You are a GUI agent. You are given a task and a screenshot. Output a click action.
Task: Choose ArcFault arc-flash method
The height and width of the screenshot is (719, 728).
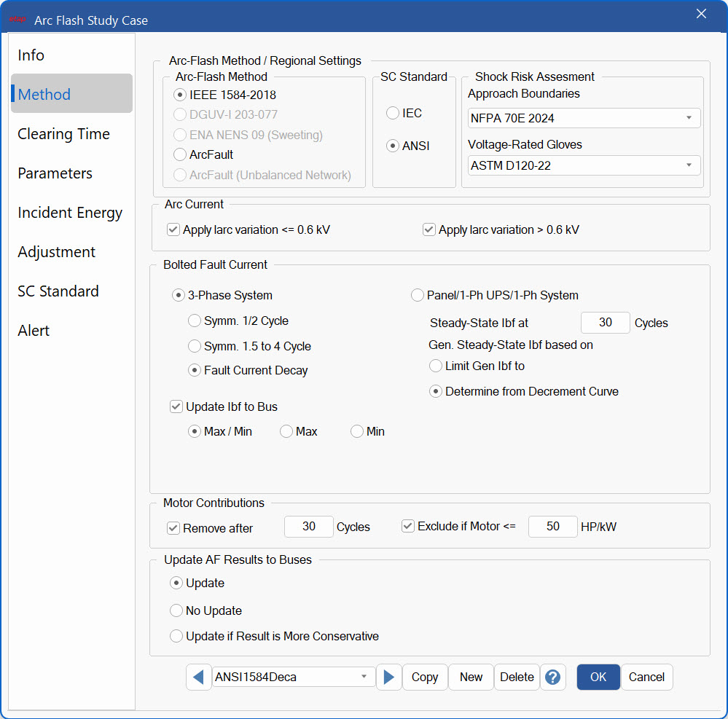(180, 154)
